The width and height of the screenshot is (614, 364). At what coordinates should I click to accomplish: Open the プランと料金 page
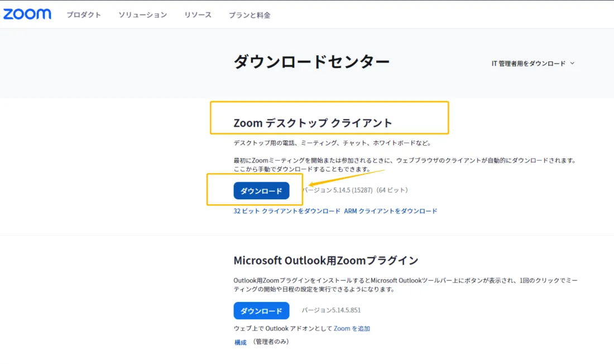(x=250, y=15)
